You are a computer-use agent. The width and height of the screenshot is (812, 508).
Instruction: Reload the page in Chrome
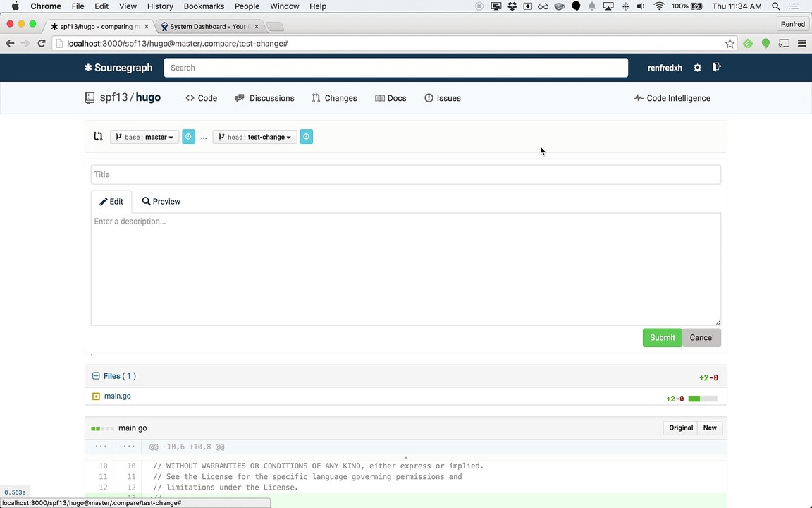[x=42, y=44]
